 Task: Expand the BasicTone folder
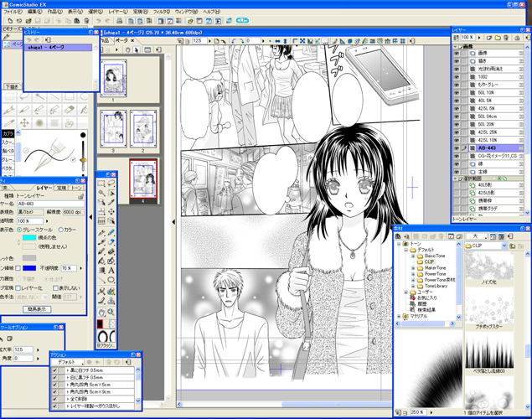coord(413,256)
